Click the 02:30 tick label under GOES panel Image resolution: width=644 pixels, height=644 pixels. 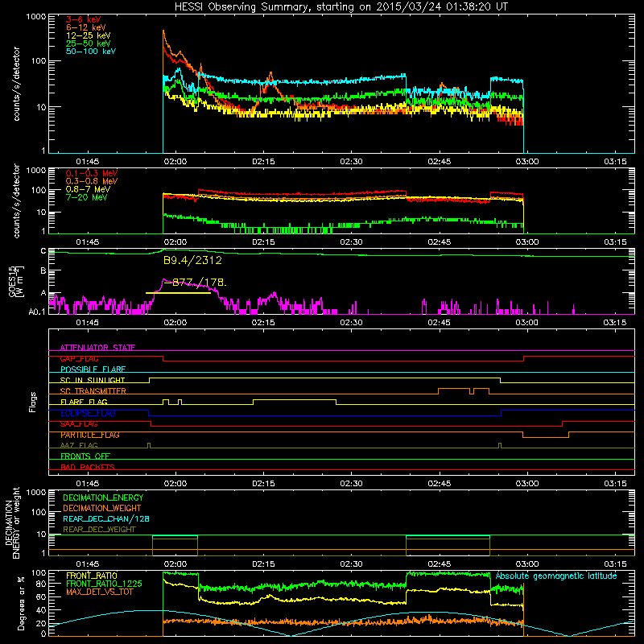351,323
